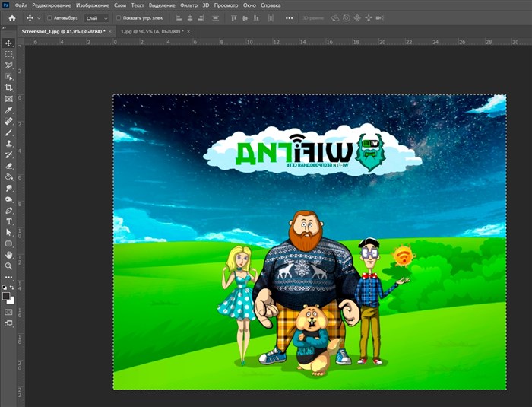Click the 3D slide mode icon
The image size is (532, 407).
[369, 18]
